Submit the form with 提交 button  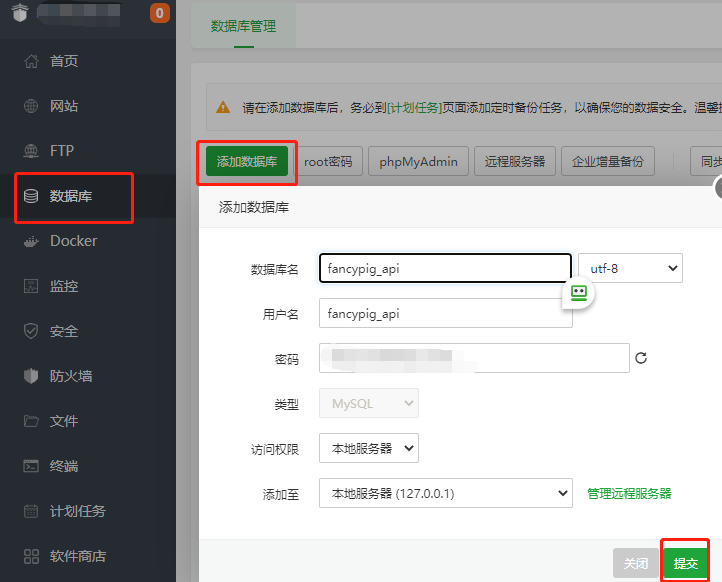685,563
